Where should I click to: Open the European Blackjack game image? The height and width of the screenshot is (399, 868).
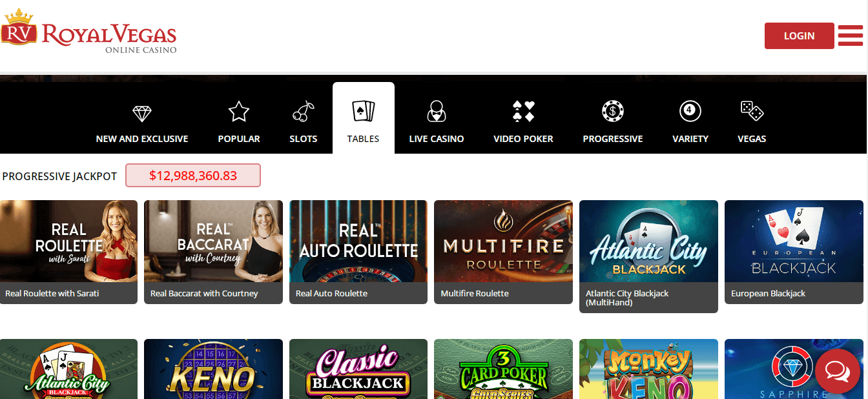tap(794, 241)
